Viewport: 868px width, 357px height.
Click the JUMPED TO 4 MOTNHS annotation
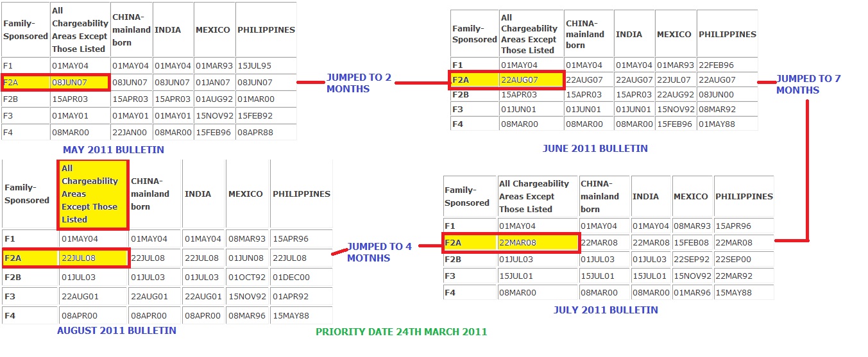tap(379, 252)
